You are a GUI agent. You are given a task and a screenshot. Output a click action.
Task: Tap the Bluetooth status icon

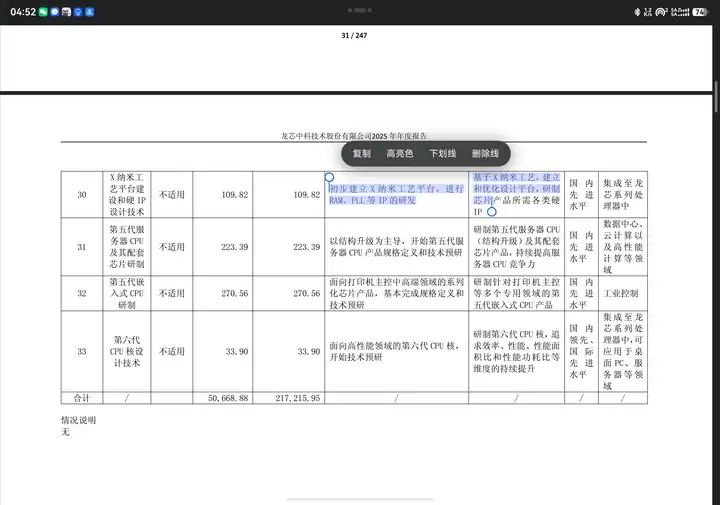(637, 12)
